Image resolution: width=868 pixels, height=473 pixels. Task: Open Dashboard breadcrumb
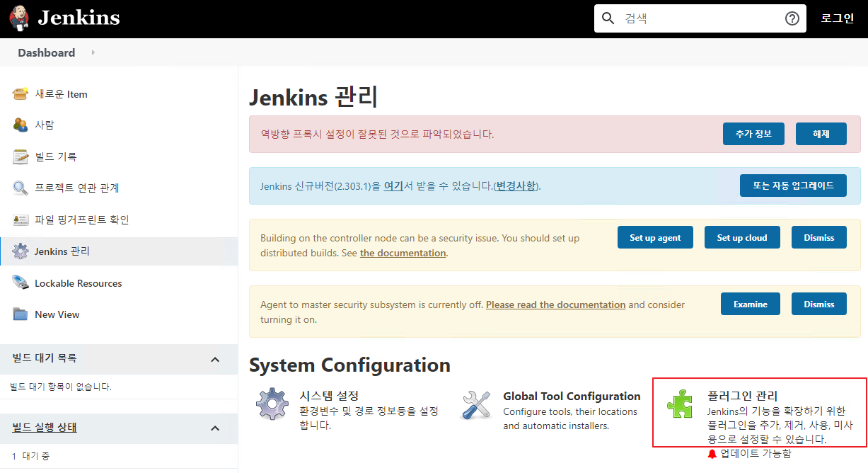pyautogui.click(x=47, y=52)
